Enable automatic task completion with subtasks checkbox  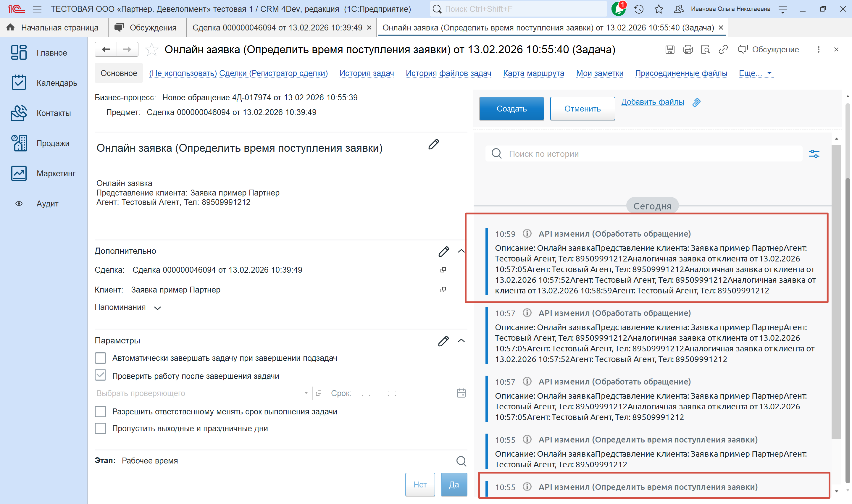(101, 358)
